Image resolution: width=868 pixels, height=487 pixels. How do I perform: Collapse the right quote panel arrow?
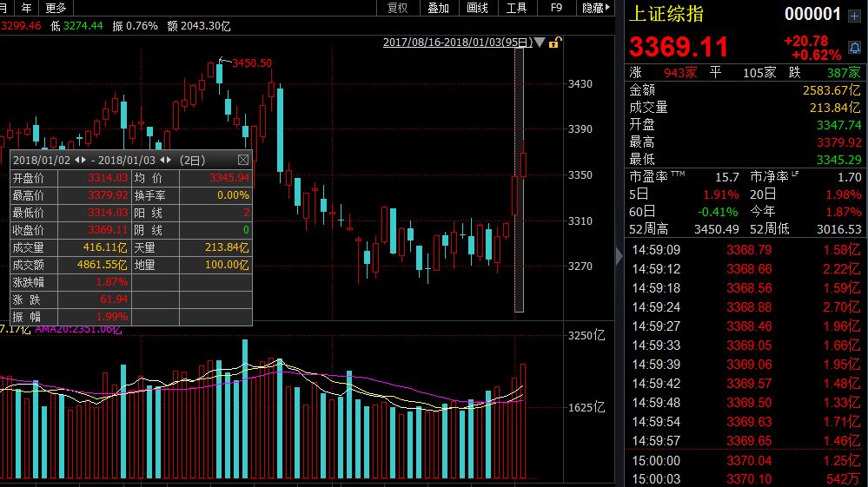[619, 256]
